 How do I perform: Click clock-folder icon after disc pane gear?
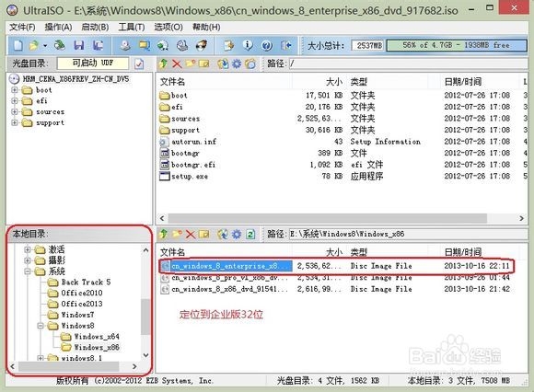click(x=250, y=63)
